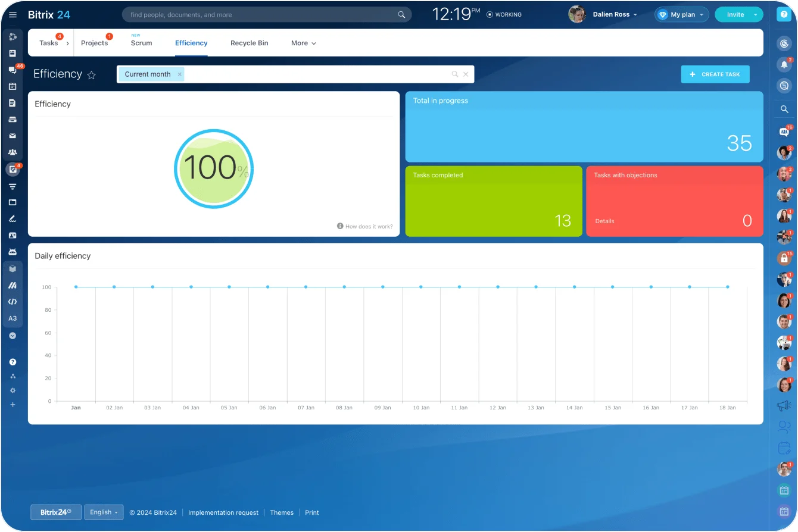Open the calendar icon in left sidebar
This screenshot has width=798, height=532.
tap(13, 86)
